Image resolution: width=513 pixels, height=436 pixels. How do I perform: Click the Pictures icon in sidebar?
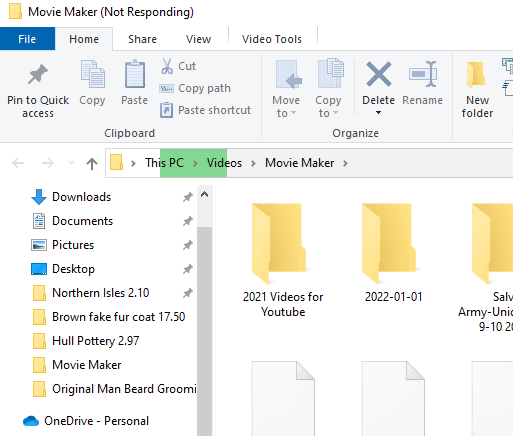(39, 245)
